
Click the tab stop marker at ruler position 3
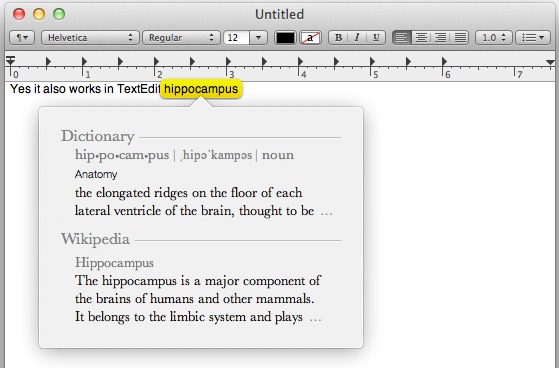pyautogui.click(x=228, y=62)
